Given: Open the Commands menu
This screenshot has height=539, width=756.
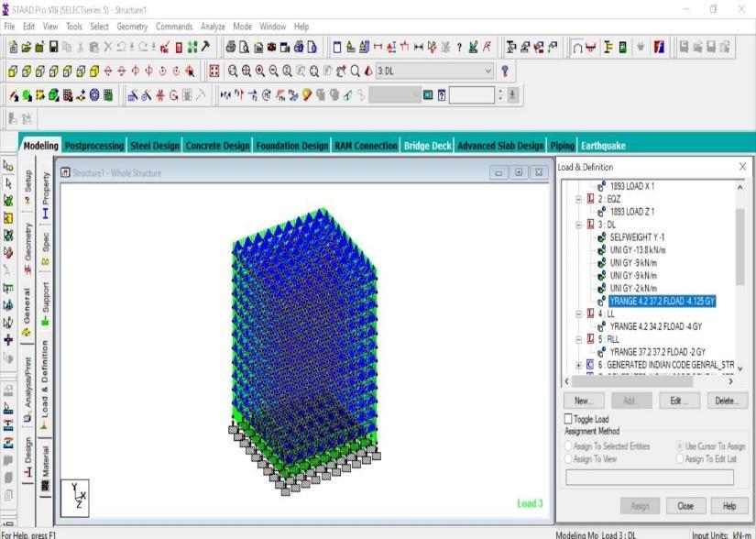Looking at the screenshot, I should tap(174, 27).
